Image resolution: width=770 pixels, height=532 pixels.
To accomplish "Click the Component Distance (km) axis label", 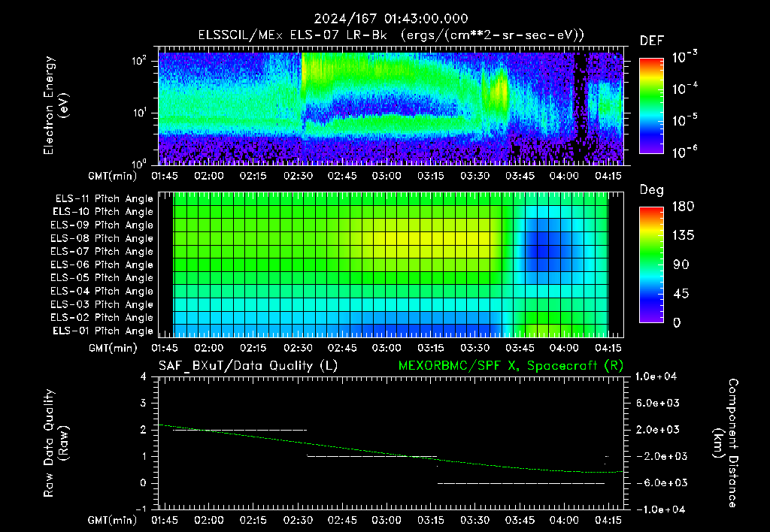I will (x=726, y=443).
